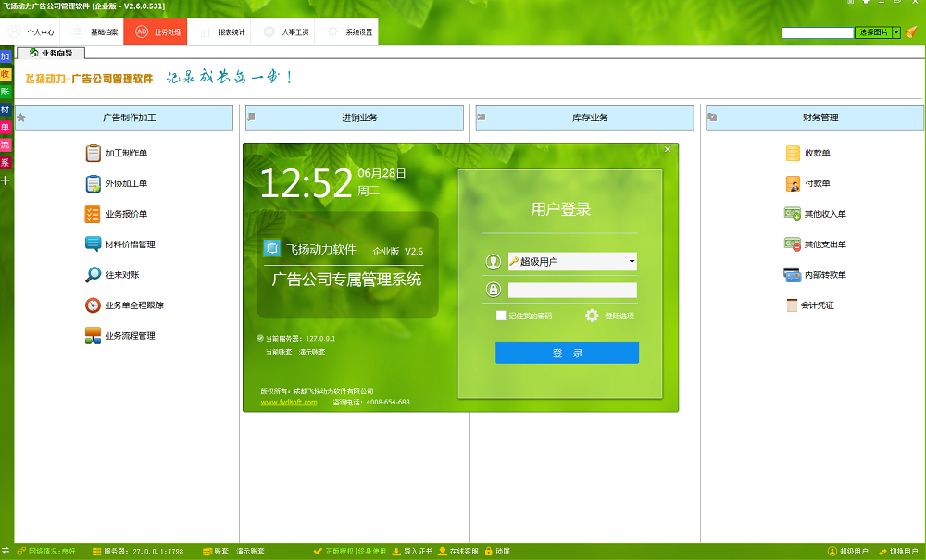The height and width of the screenshot is (560, 926).
Task: Click the broom icon beside 选择图片
Action: [911, 32]
